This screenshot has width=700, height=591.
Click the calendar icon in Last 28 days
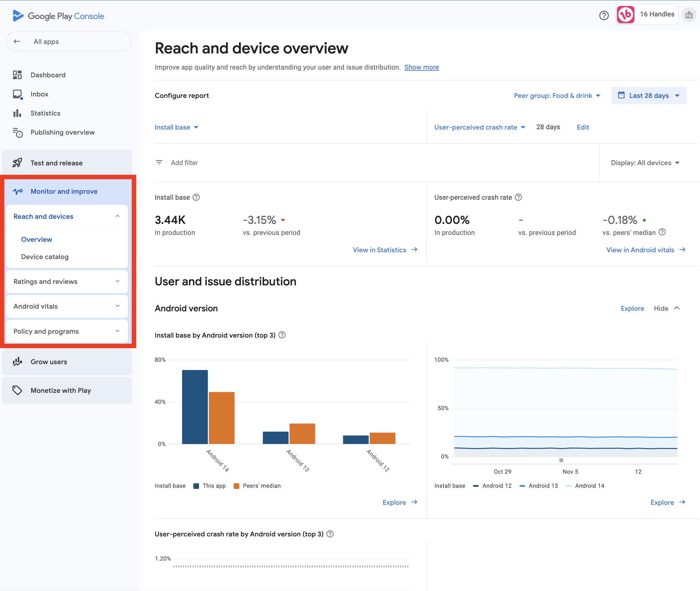[x=621, y=95]
